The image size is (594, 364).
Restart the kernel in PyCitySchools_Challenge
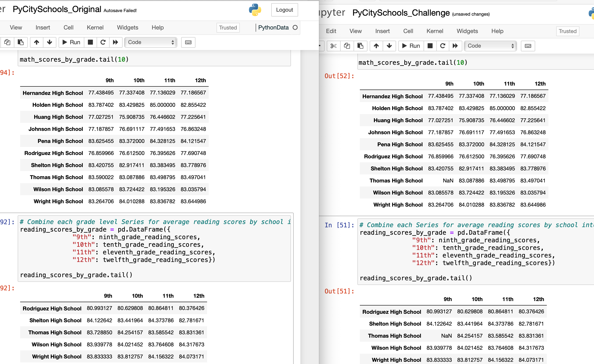(443, 46)
